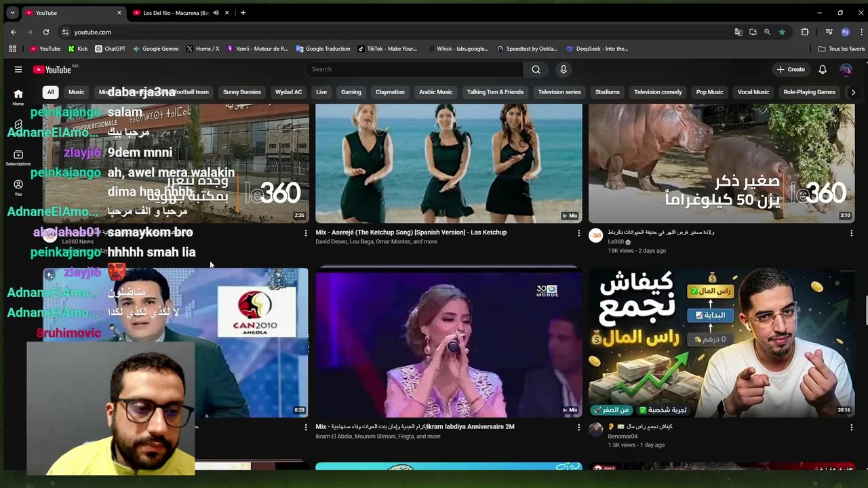This screenshot has height=488, width=868.
Task: Close the Los Del Rio Macarena tab
Action: 226,12
